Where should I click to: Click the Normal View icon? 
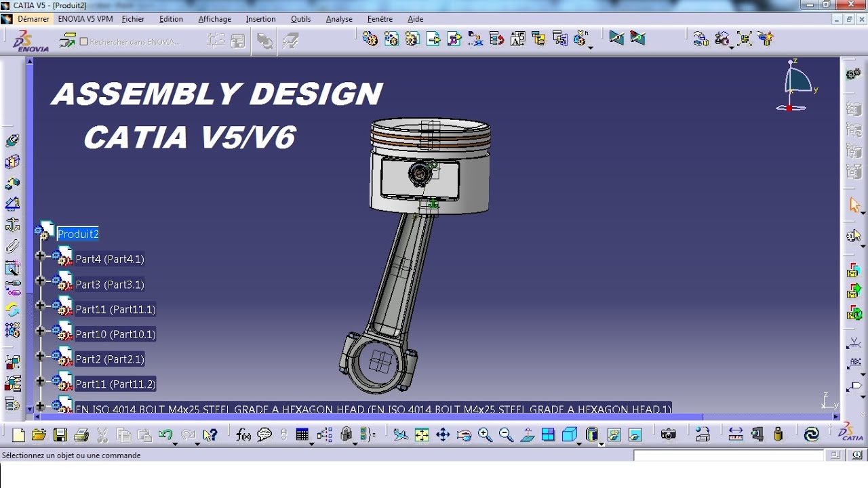(527, 435)
